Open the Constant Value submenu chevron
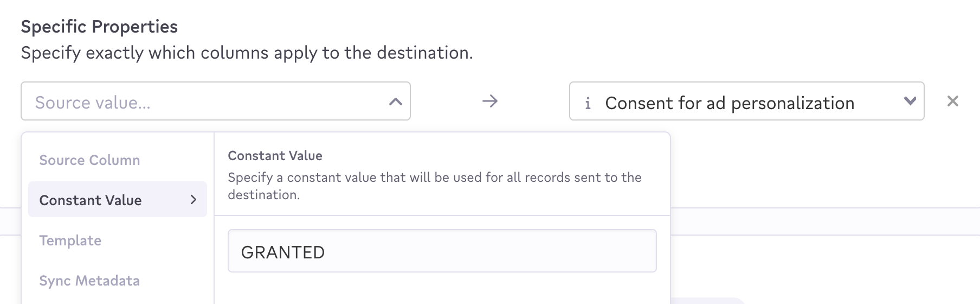980x304 pixels. click(x=194, y=200)
